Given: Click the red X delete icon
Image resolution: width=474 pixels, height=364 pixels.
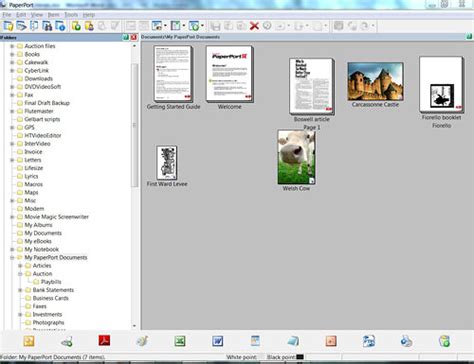Looking at the screenshot, I should coord(254,26).
